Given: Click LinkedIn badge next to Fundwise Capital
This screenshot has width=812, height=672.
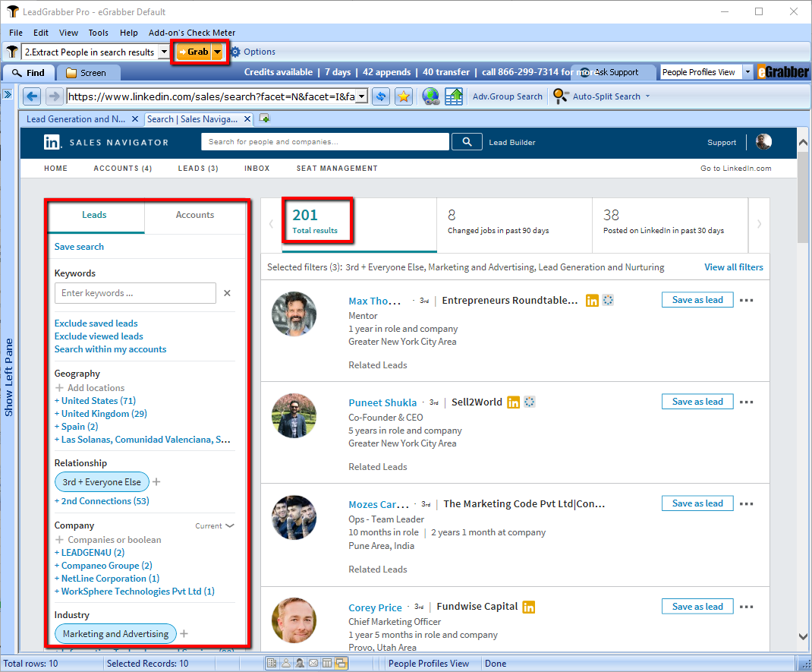Looking at the screenshot, I should click(529, 607).
